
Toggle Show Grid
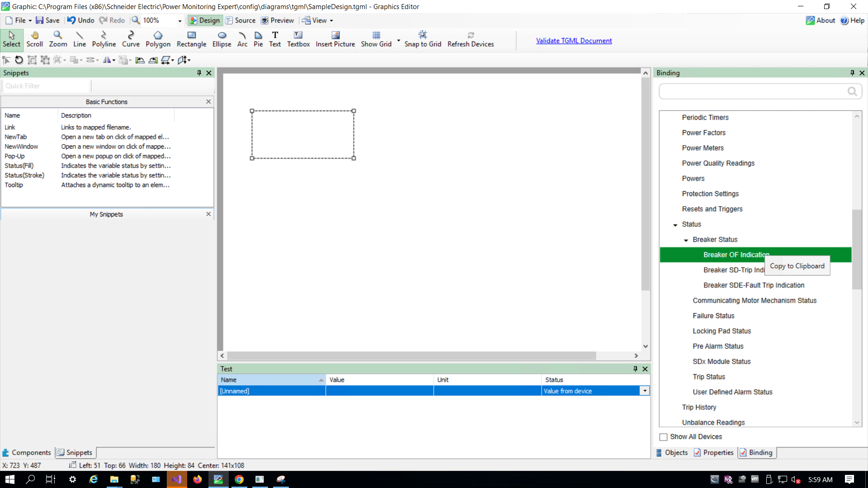(376, 39)
